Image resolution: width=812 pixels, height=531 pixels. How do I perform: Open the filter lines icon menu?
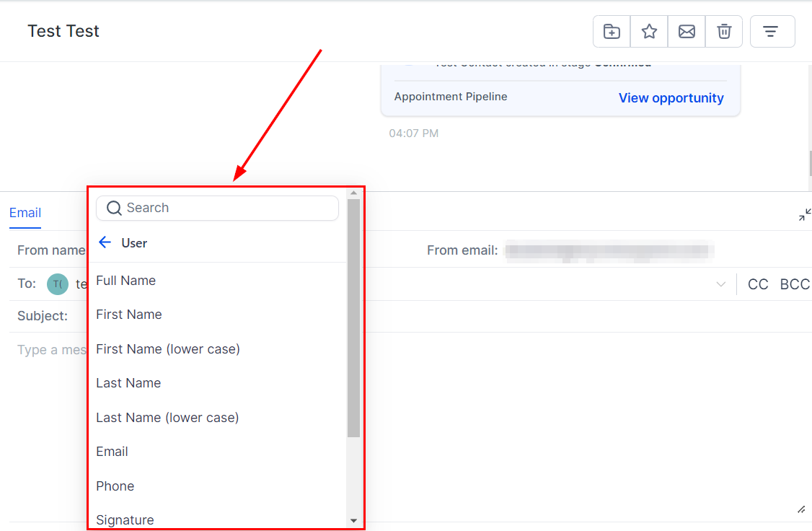tap(772, 32)
